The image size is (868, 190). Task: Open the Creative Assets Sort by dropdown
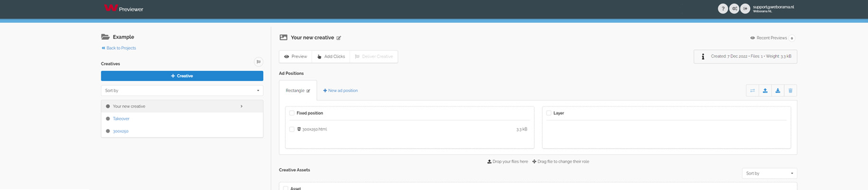[x=769, y=173]
